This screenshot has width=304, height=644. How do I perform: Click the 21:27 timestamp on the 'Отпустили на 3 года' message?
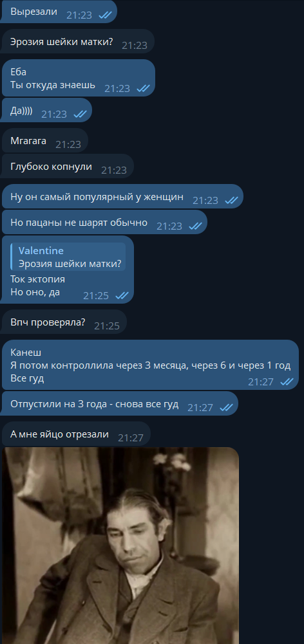click(x=200, y=407)
